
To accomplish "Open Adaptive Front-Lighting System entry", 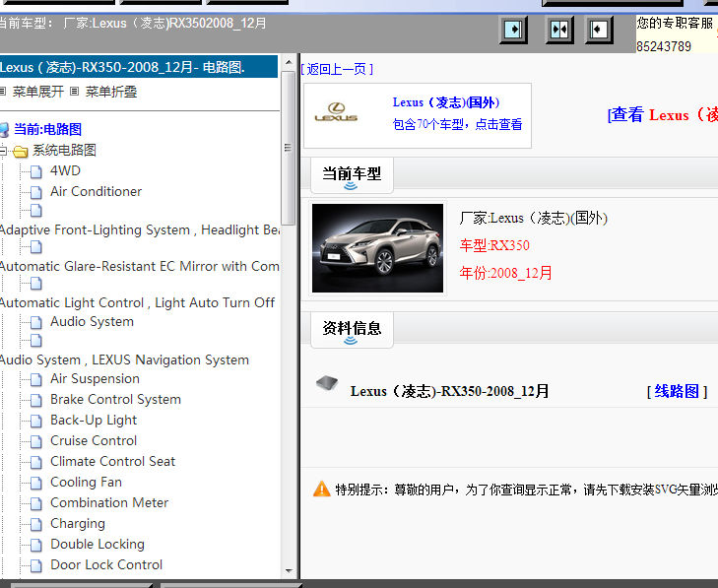I will pos(140,229).
